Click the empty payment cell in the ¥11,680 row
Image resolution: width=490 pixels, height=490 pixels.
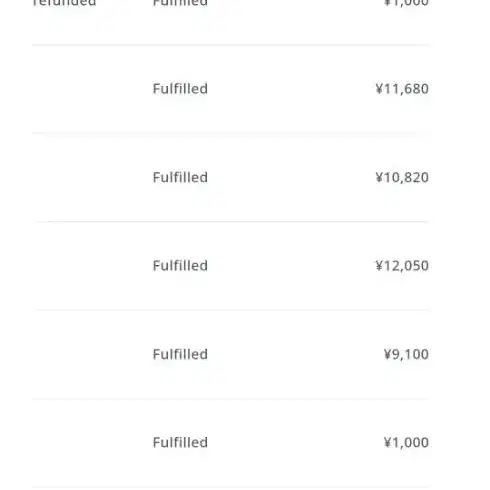pos(90,89)
